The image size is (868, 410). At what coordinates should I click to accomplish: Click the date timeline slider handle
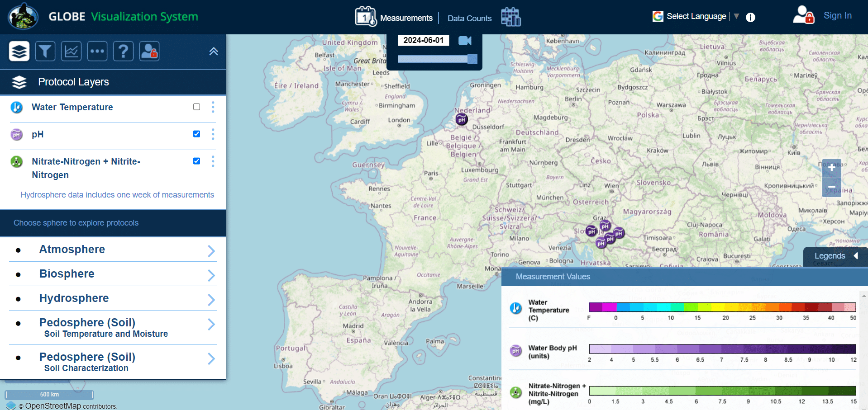click(x=472, y=59)
